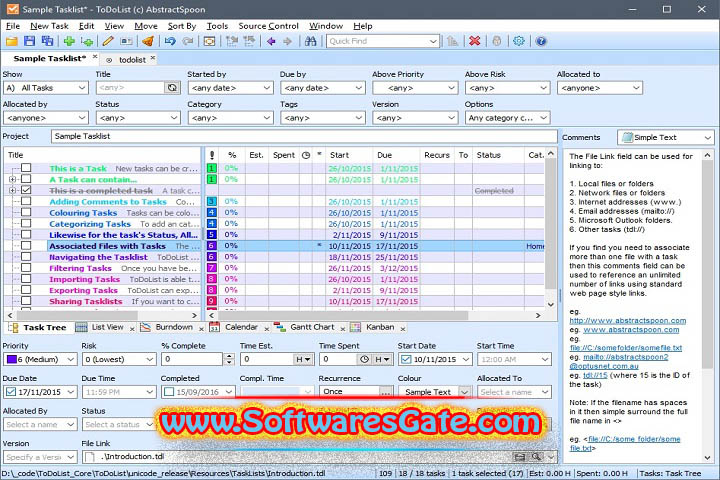The width and height of the screenshot is (720, 480).
Task: Uncheck the Start Date checkbox
Action: (406, 359)
